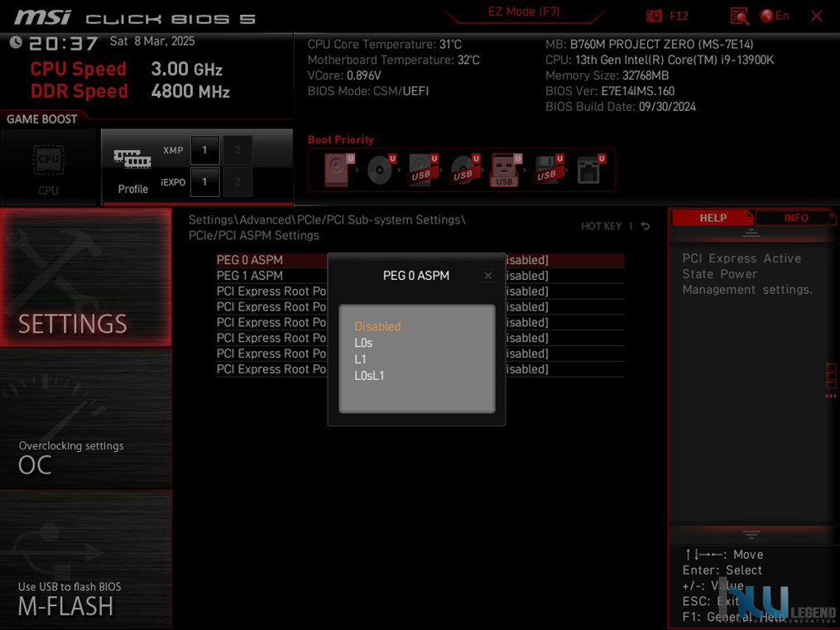The width and height of the screenshot is (840, 630).
Task: Close the PEG 0 ASPM popup
Action: [487, 276]
